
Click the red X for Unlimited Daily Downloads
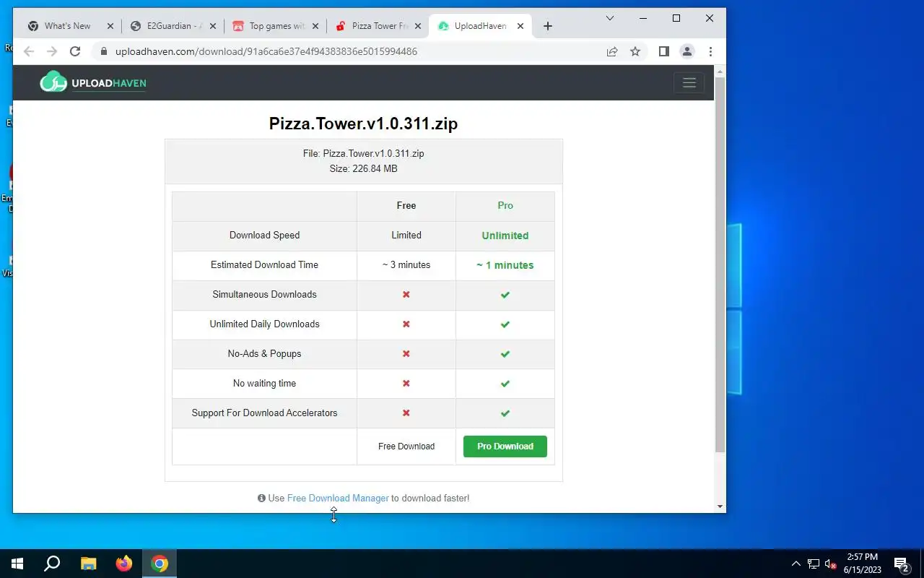coord(406,324)
